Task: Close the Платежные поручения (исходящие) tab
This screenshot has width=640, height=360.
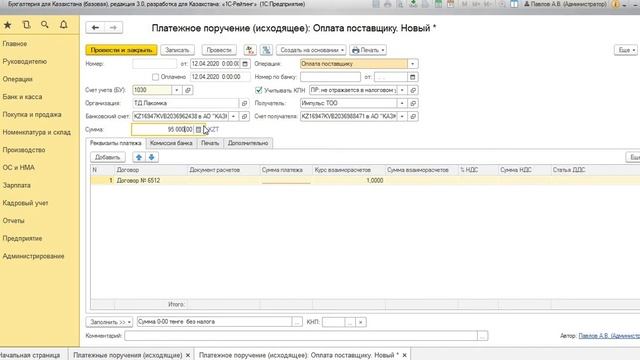Action: coord(188,355)
